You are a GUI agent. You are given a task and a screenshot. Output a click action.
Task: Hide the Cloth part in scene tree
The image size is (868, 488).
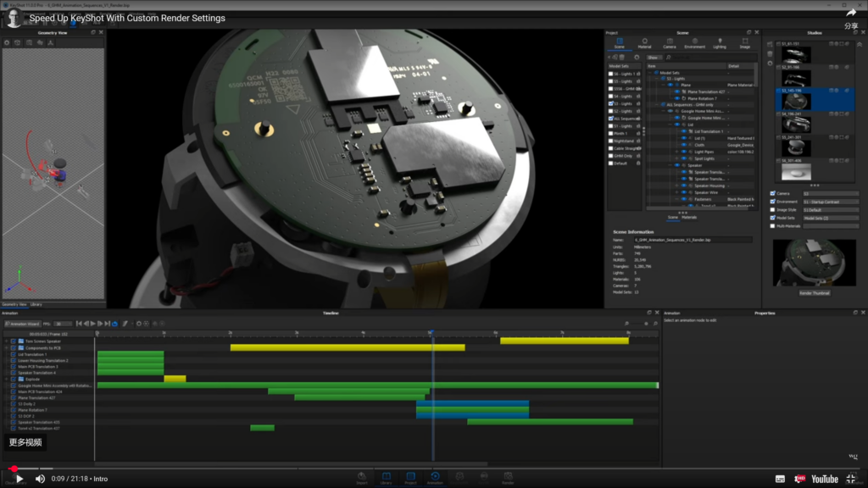click(x=684, y=145)
